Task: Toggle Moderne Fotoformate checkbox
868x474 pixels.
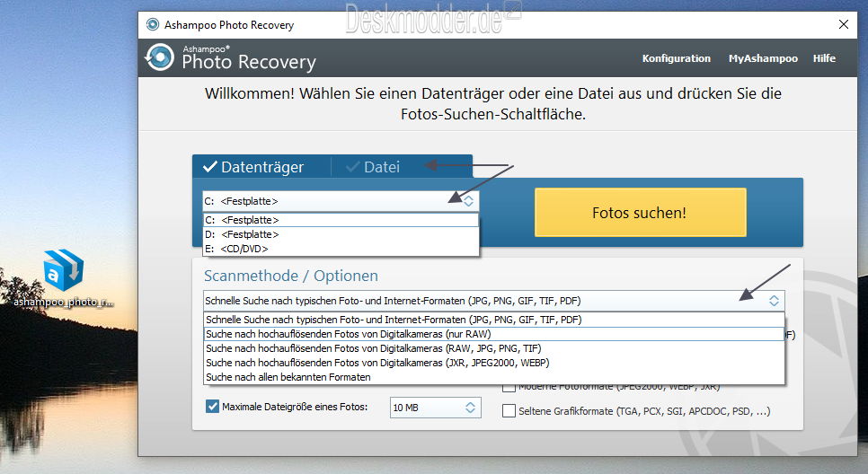Action: click(509, 387)
